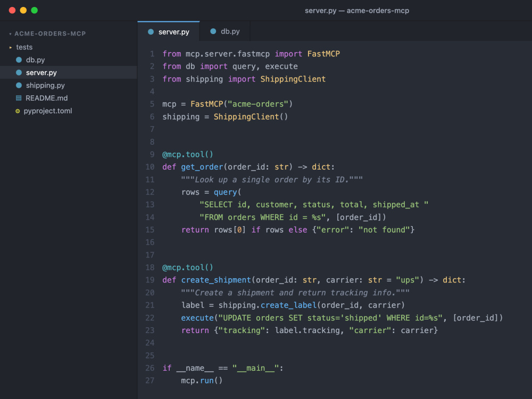Click the 'Look up a single order' docstring
532x399 pixels.
[x=272, y=179]
